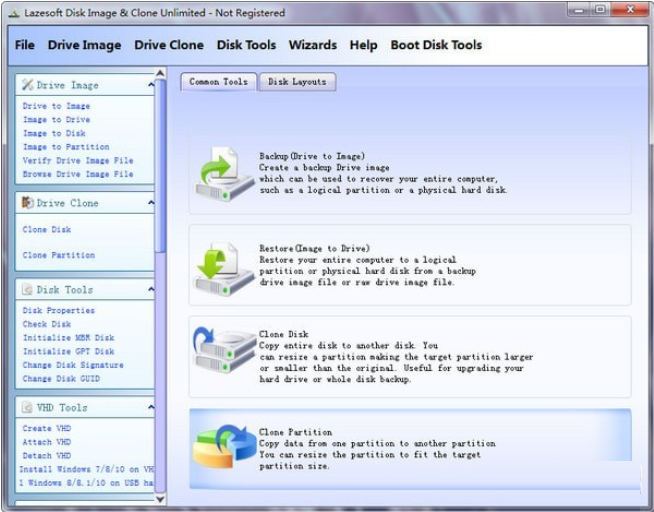Viewport: 654px width, 512px height.
Task: Open the File menu
Action: (x=25, y=45)
